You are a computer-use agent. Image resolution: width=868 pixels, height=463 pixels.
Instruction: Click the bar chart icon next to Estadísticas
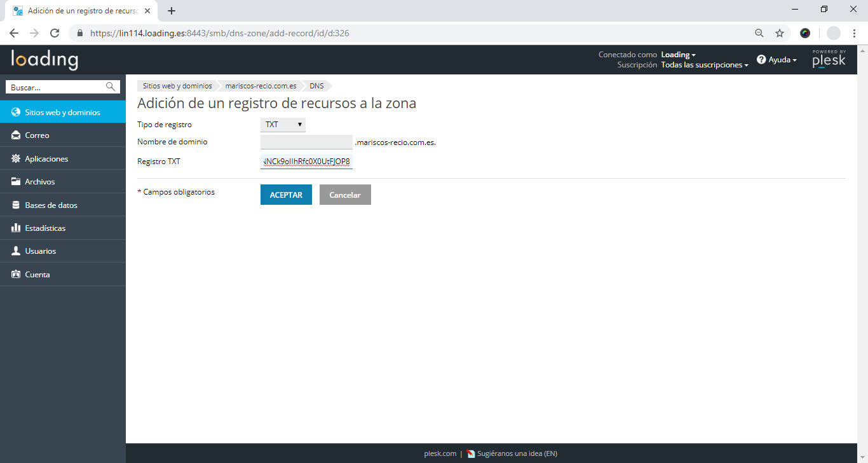(16, 228)
